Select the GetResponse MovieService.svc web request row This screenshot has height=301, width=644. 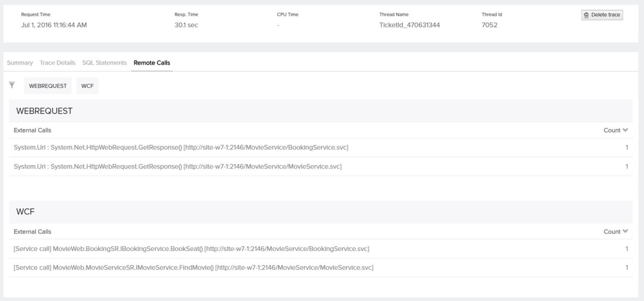pos(178,167)
